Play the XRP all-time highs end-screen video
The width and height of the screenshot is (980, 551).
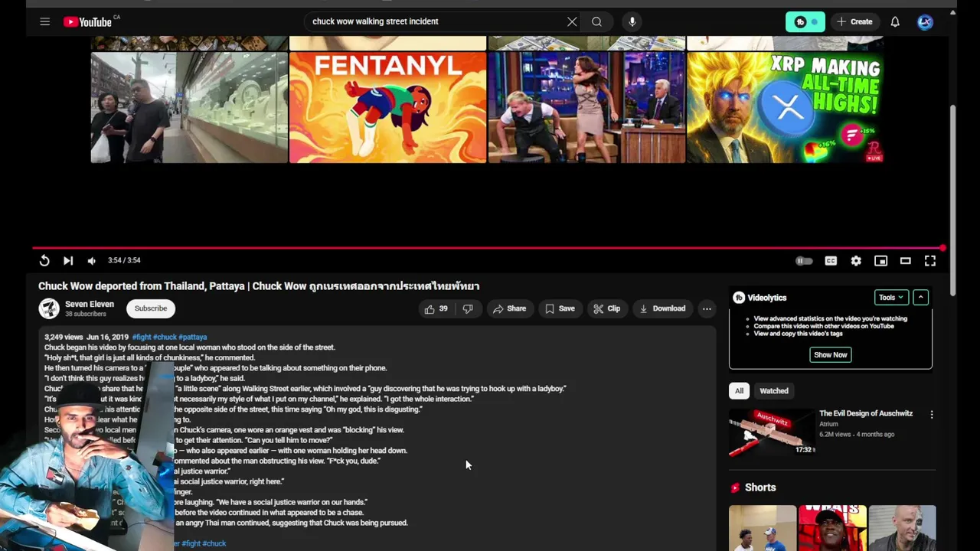click(786, 107)
